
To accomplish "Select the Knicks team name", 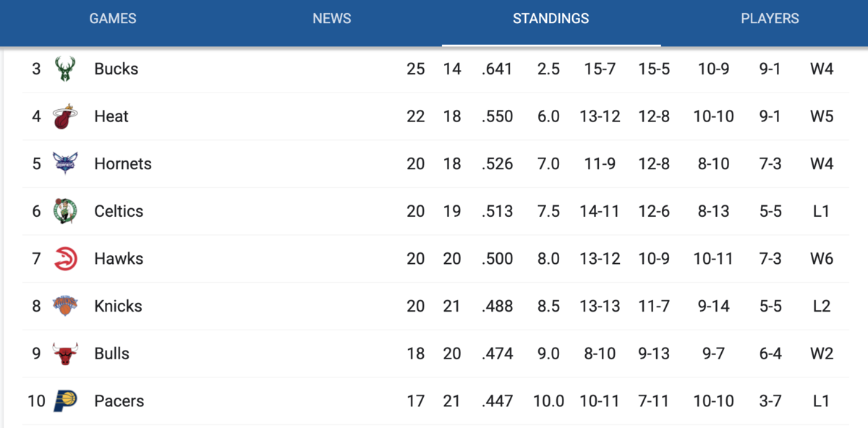I will pyautogui.click(x=118, y=306).
